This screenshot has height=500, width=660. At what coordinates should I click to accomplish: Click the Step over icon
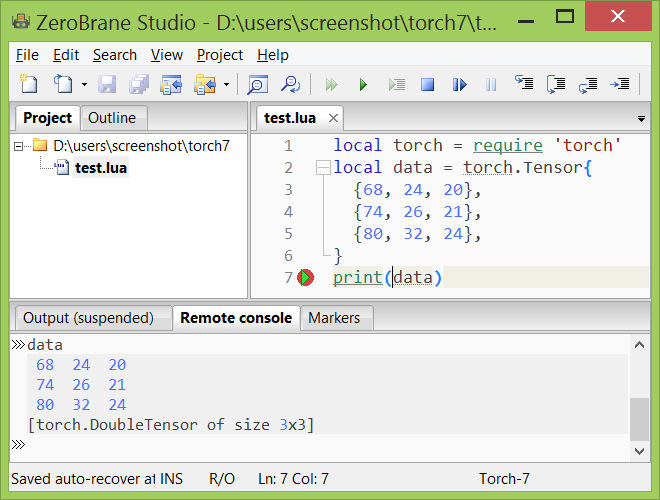click(x=556, y=84)
